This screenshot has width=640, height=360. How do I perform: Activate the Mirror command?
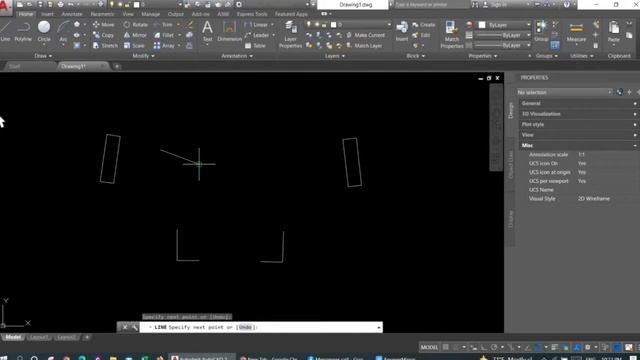click(135, 35)
